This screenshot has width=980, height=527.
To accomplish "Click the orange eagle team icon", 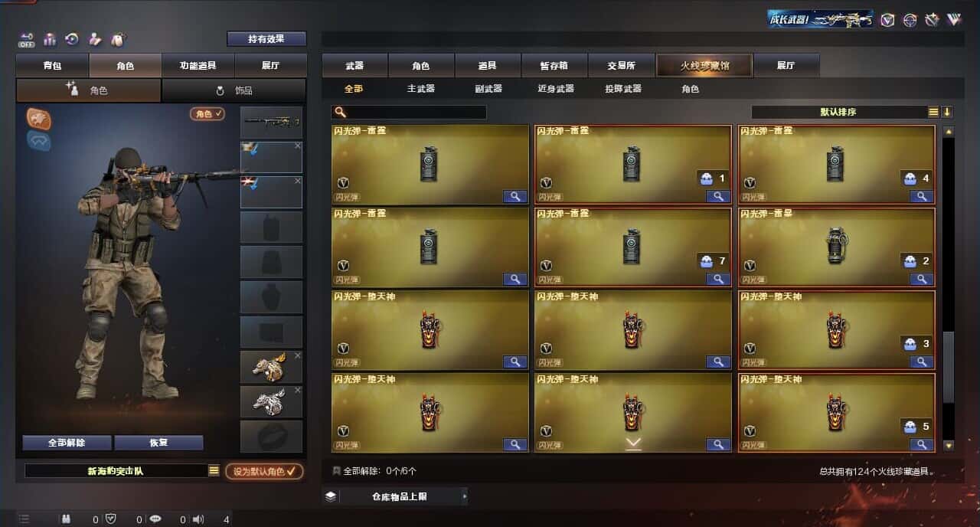I will (x=39, y=118).
